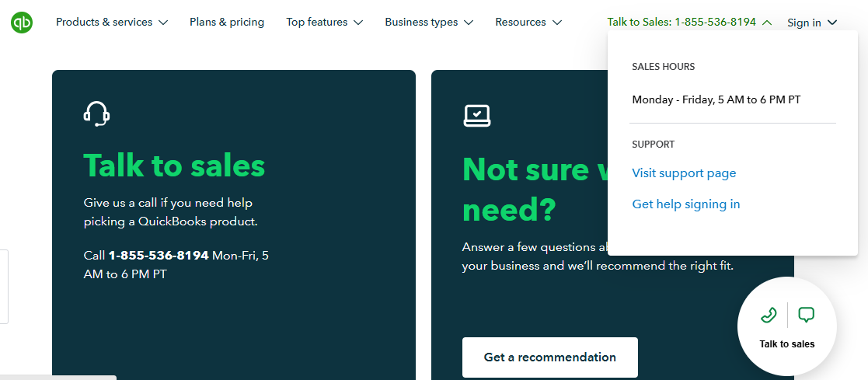Click the QuickBooks logo icon

click(22, 23)
